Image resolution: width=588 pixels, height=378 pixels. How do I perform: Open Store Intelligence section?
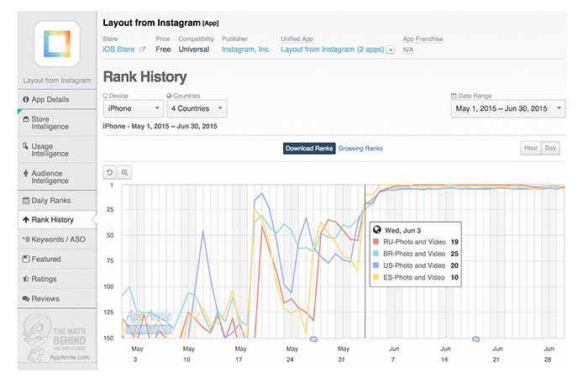57,123
